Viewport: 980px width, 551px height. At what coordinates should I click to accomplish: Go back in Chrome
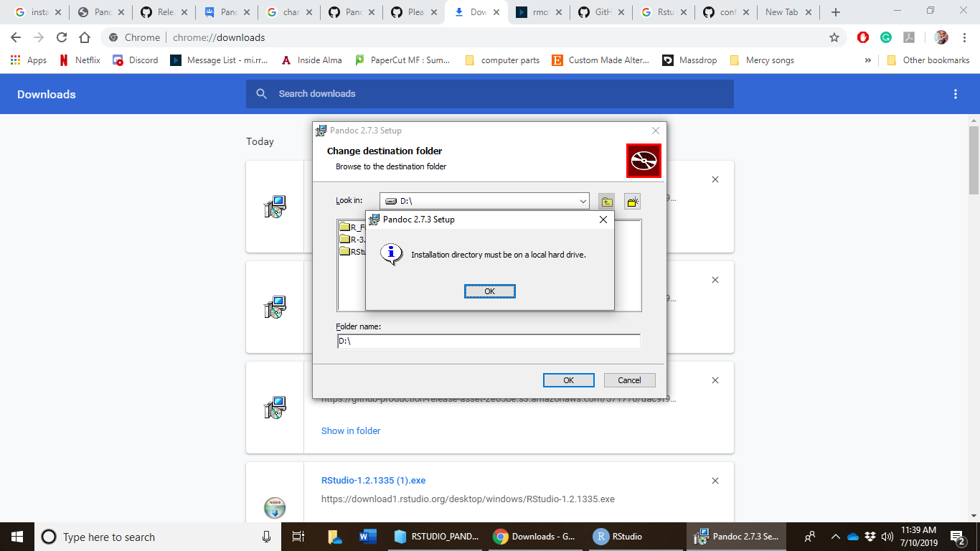click(16, 37)
